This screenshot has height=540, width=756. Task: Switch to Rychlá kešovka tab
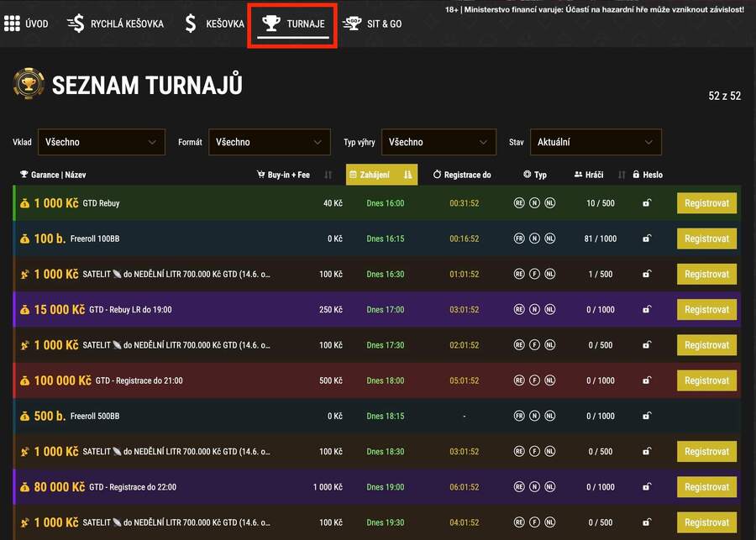tap(115, 24)
